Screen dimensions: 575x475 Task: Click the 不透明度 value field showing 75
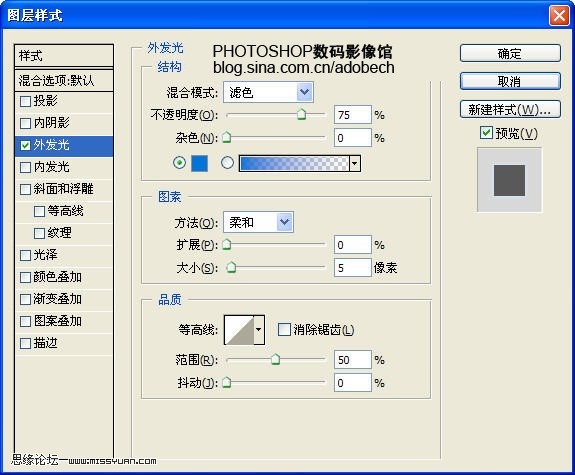pyautogui.click(x=353, y=115)
